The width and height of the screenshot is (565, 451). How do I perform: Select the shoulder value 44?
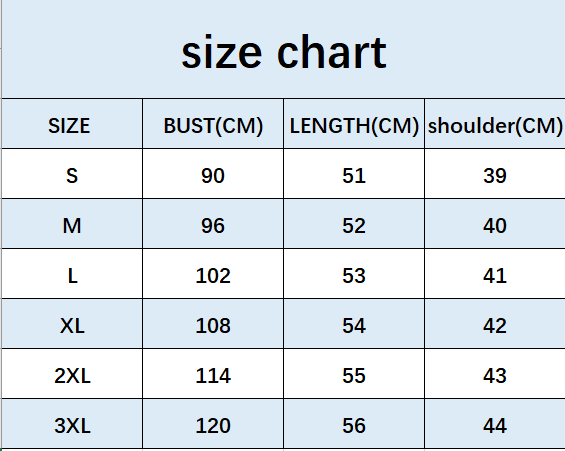pyautogui.click(x=495, y=424)
